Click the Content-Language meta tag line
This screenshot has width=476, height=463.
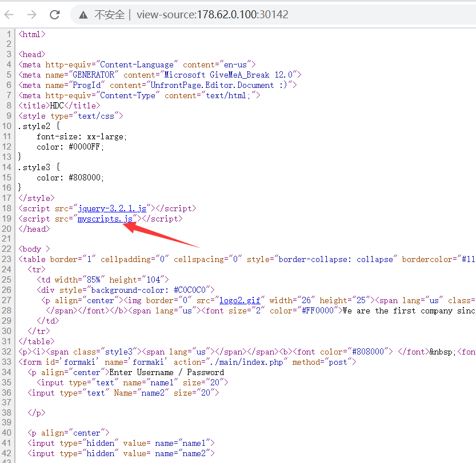(137, 65)
